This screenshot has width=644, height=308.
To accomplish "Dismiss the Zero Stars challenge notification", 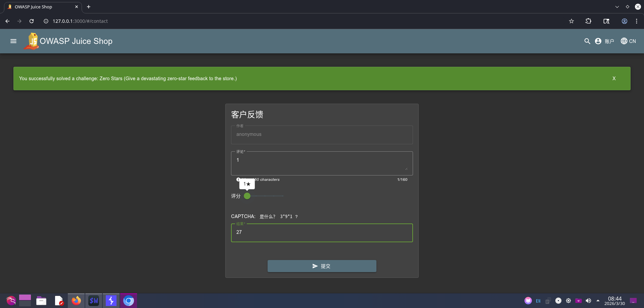I will tap(614, 79).
